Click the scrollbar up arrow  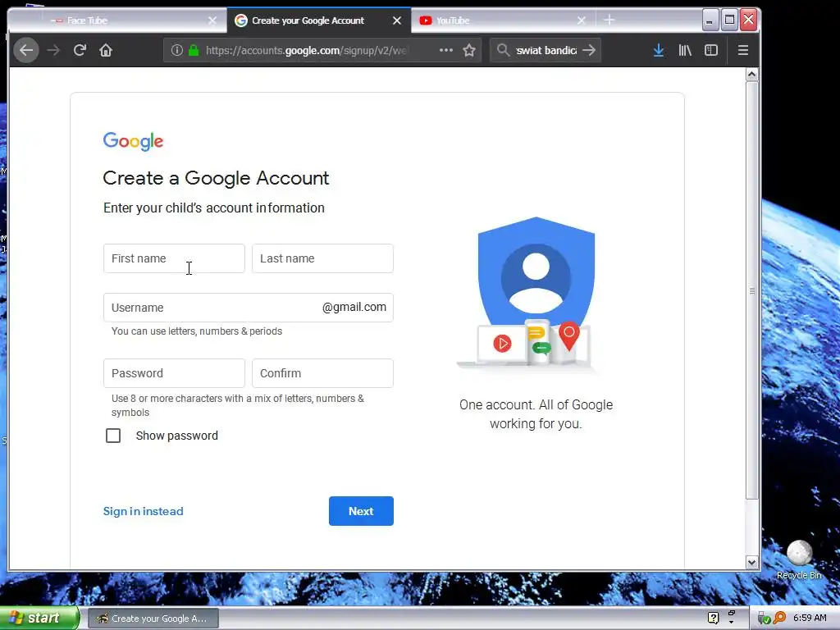pyautogui.click(x=751, y=75)
